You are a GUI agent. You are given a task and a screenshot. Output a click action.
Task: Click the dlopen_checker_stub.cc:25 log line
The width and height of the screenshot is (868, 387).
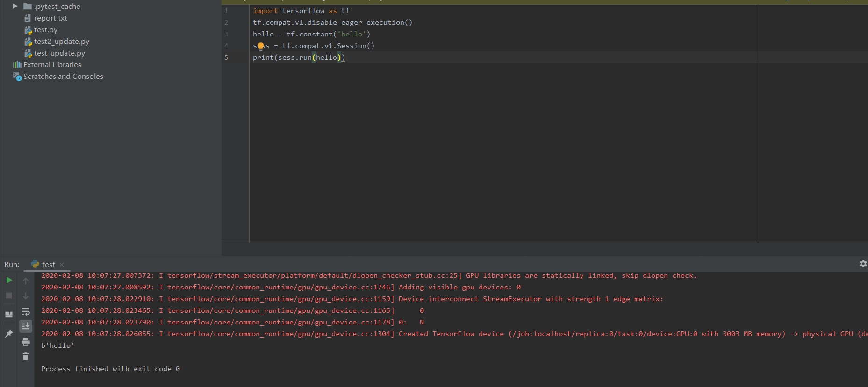(369, 275)
